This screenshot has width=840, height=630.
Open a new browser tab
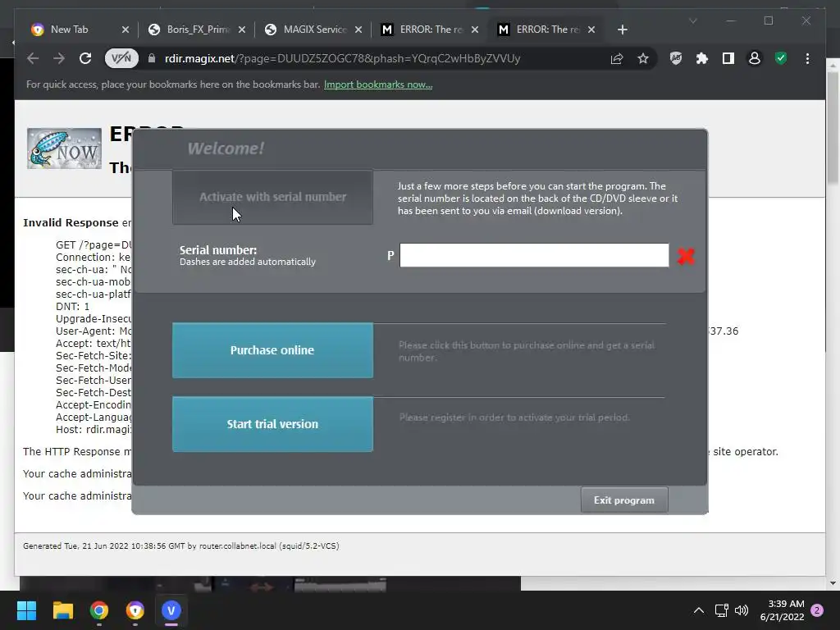pyautogui.click(x=622, y=30)
